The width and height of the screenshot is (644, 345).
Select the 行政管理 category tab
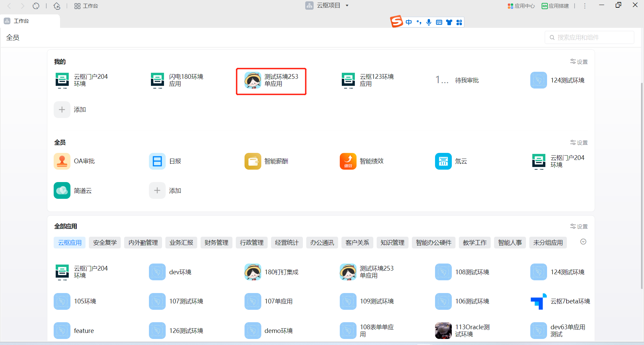pos(252,242)
